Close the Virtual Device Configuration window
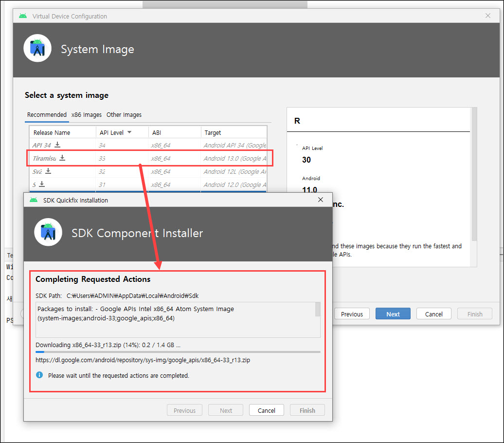The width and height of the screenshot is (504, 443). [488, 16]
